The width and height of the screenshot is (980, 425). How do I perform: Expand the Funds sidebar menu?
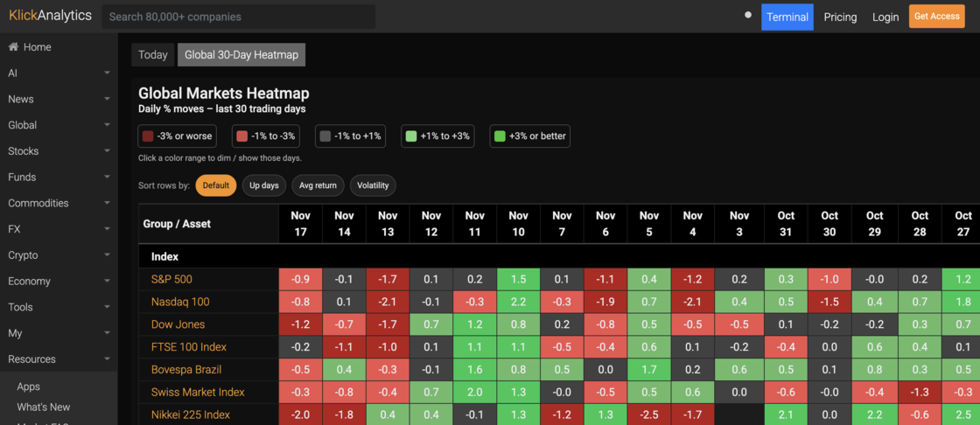[59, 177]
